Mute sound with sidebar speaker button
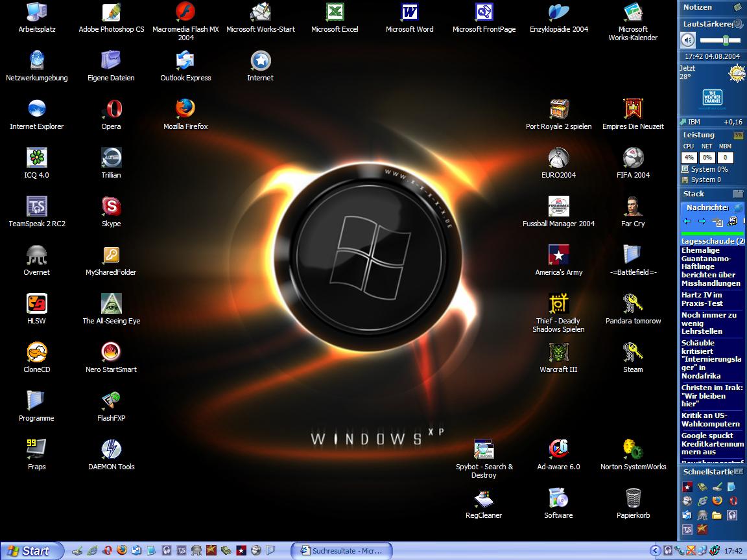This screenshot has height=560, width=747. (688, 40)
